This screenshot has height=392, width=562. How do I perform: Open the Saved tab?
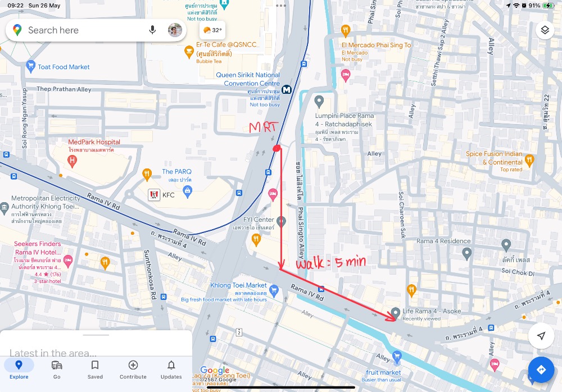pos(95,370)
